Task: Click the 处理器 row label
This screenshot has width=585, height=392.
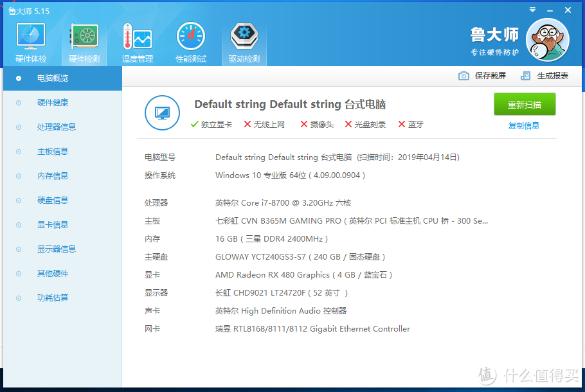Action: pyautogui.click(x=156, y=203)
